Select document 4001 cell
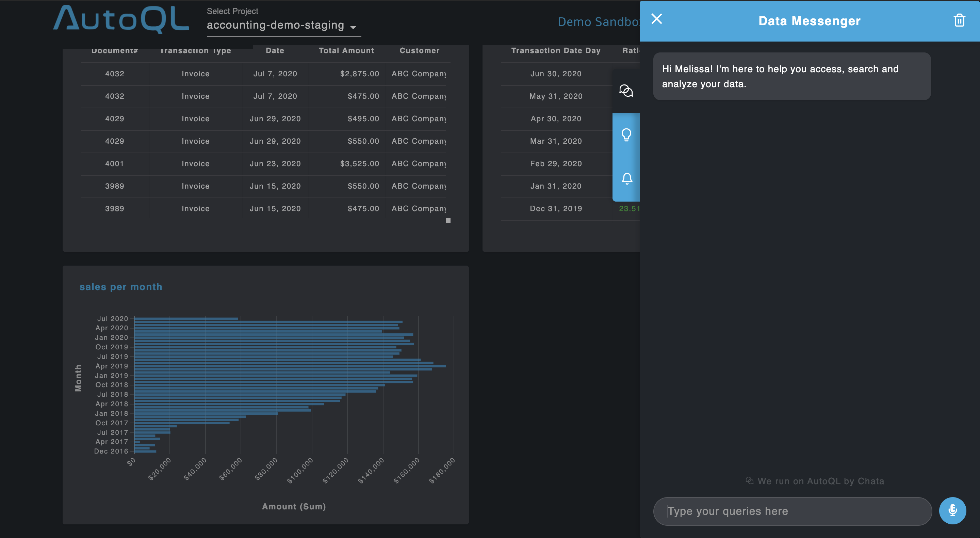 115,164
